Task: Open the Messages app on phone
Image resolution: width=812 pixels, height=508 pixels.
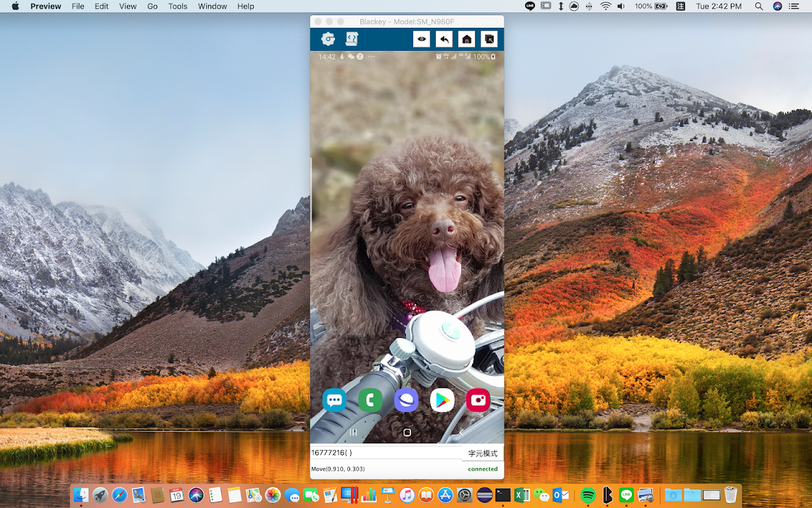Action: tap(334, 400)
